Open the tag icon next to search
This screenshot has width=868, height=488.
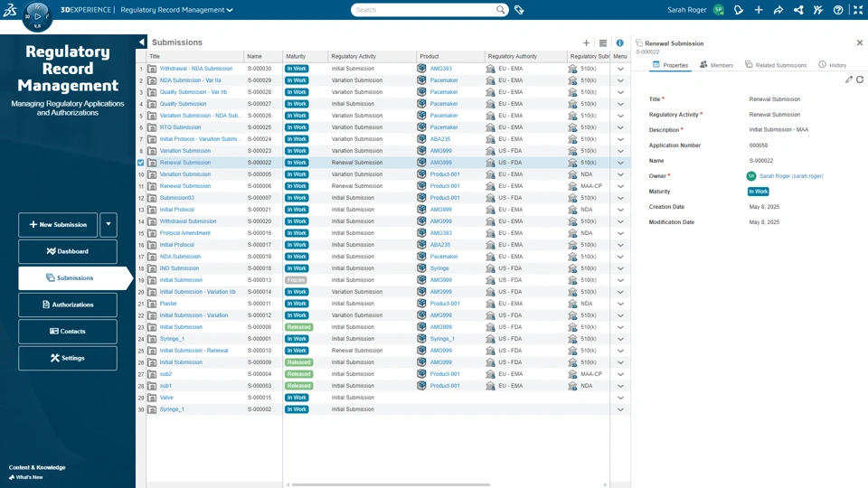point(519,10)
